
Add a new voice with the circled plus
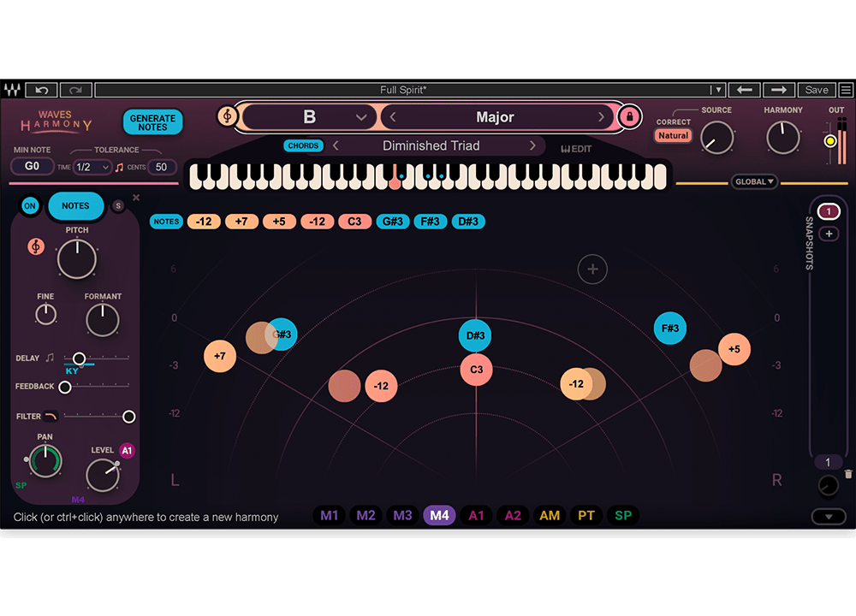[x=592, y=269]
